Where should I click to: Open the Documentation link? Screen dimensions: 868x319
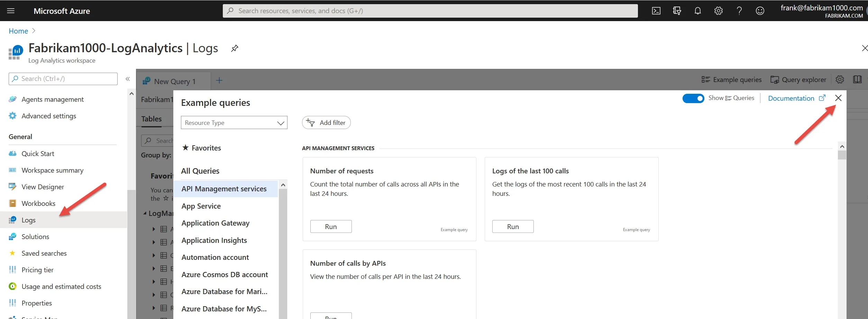pyautogui.click(x=791, y=99)
